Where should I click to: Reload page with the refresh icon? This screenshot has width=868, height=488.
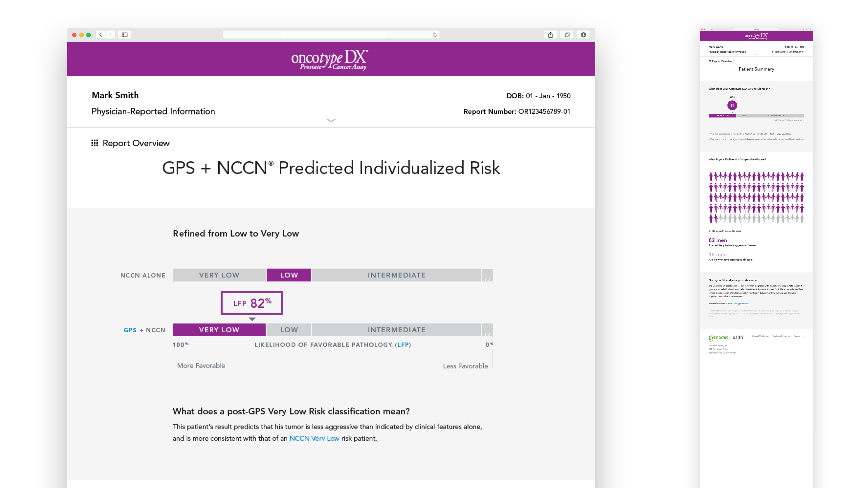pyautogui.click(x=435, y=35)
